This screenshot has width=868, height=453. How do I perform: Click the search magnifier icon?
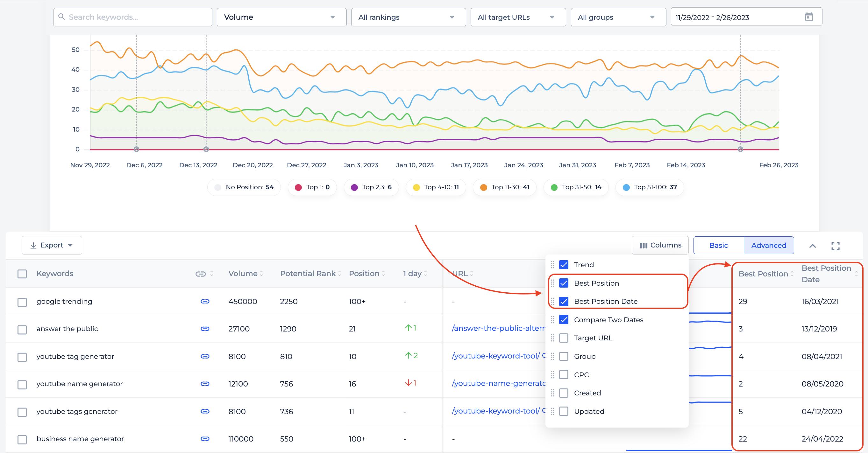(x=61, y=17)
